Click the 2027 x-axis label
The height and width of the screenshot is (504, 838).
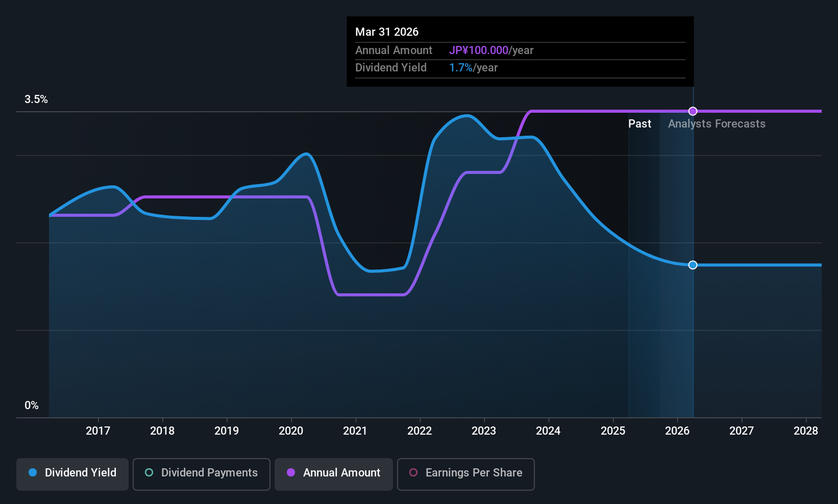[x=742, y=431]
